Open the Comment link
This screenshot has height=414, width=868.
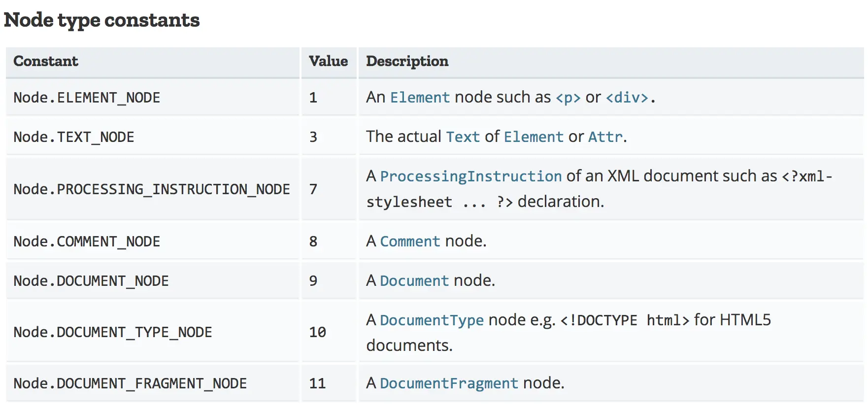coord(410,241)
